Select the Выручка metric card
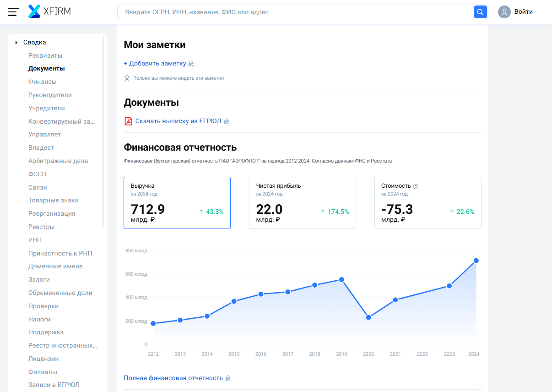 coord(177,202)
